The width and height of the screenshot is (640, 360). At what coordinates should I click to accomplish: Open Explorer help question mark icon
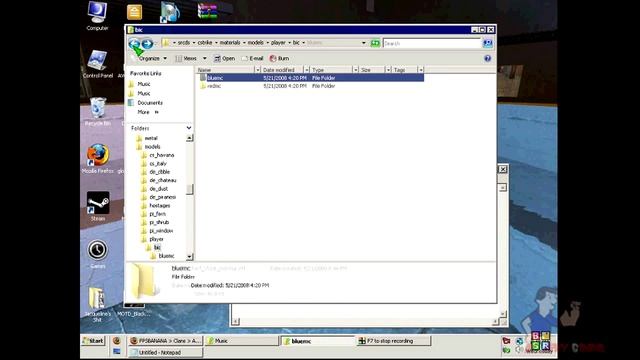pos(487,58)
